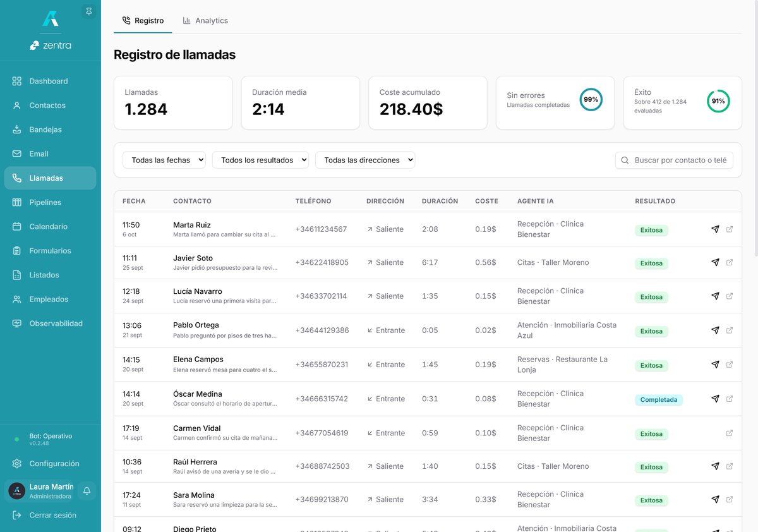Click the Empleados people icon
Image resolution: width=758 pixels, height=532 pixels.
[17, 299]
